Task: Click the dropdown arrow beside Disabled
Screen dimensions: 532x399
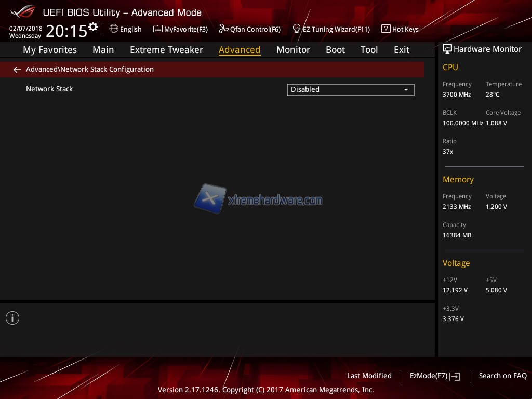Action: point(406,90)
